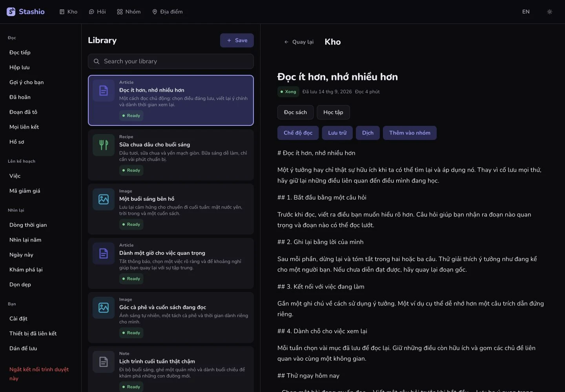Screen dimensions: 565x392
Task: Open the Hỏi chat tab
Action: coord(97,12)
